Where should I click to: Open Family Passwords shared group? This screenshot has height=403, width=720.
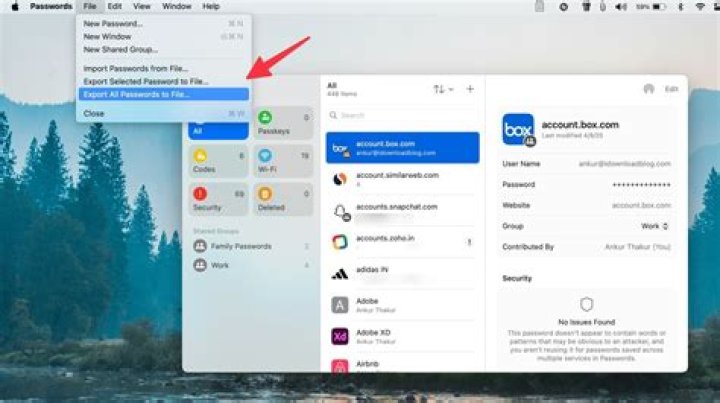click(x=251, y=246)
